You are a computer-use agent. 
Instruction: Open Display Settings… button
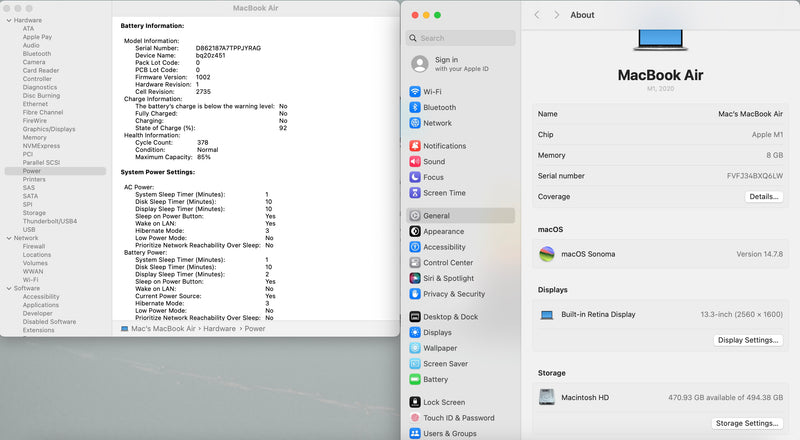click(747, 340)
